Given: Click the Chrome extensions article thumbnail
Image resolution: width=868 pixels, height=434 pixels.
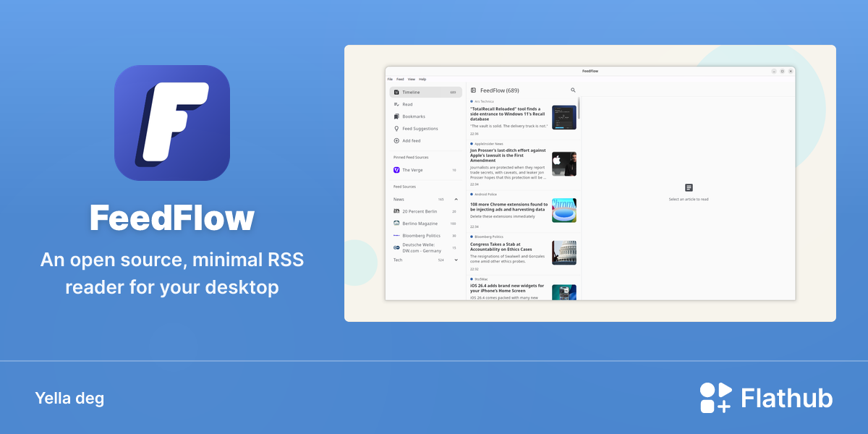Looking at the screenshot, I should click(x=564, y=210).
